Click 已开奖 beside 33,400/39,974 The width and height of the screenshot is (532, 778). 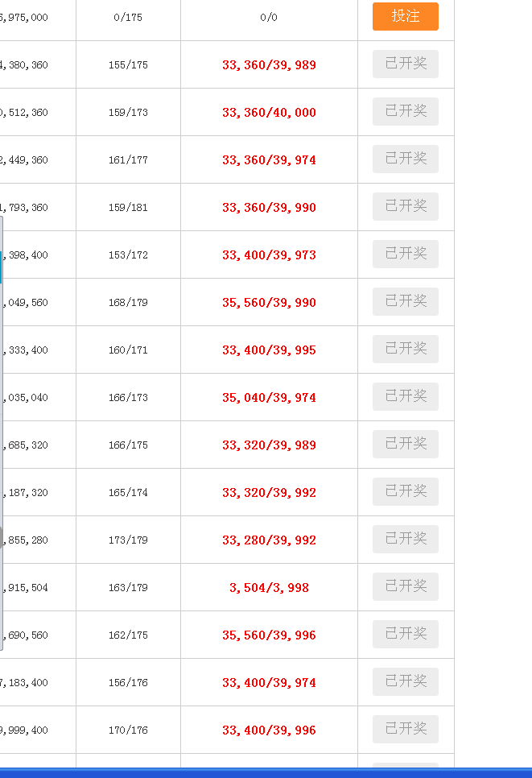coord(405,681)
